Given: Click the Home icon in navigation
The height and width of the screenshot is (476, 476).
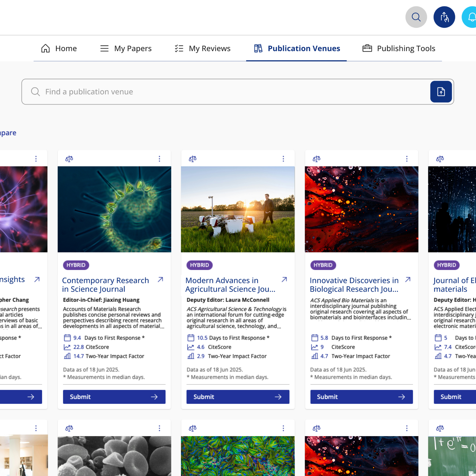Looking at the screenshot, I should [45, 48].
